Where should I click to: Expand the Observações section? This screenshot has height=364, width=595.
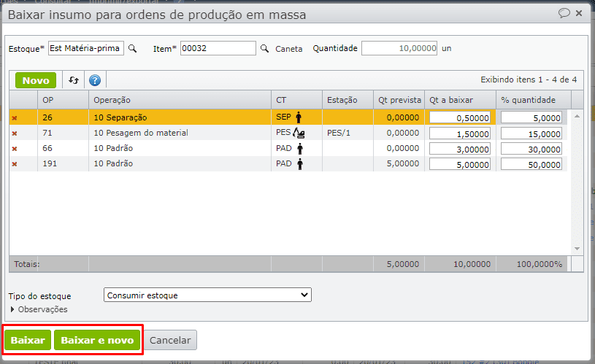[x=39, y=309]
